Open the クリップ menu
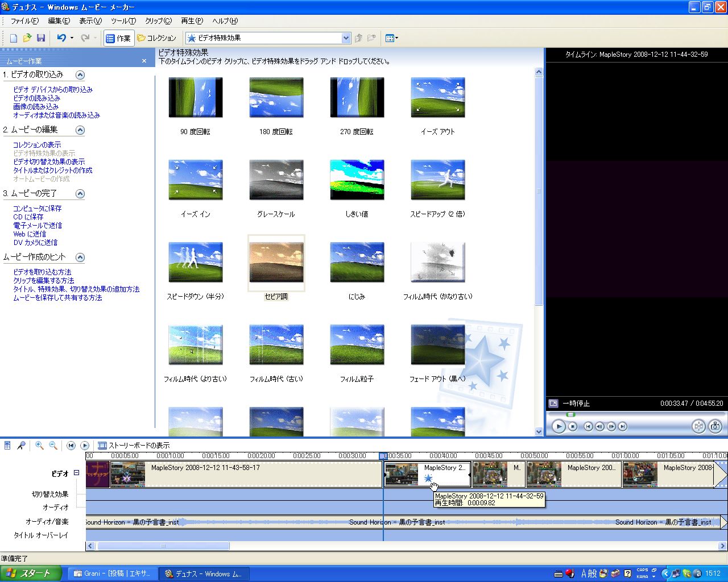728x582 pixels. coord(158,21)
